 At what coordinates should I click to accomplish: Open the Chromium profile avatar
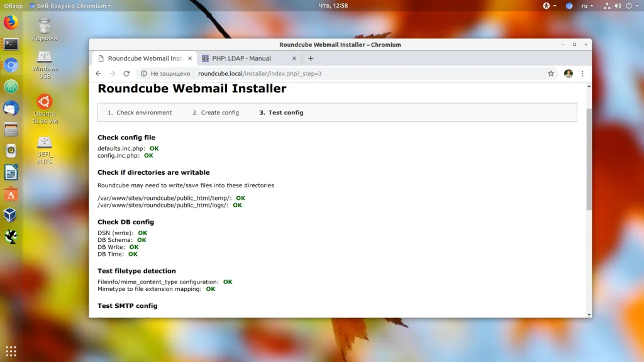coord(569,74)
